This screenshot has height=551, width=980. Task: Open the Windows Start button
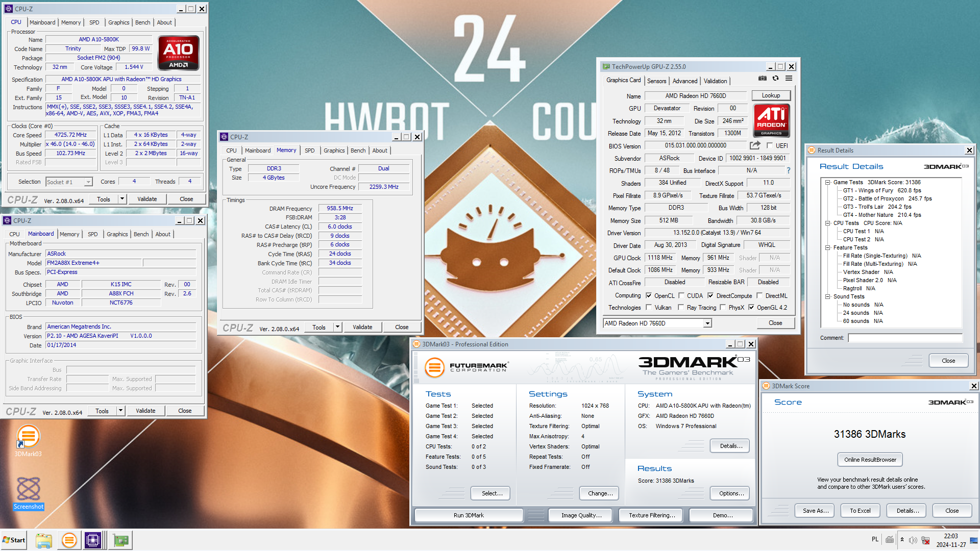[x=14, y=540]
